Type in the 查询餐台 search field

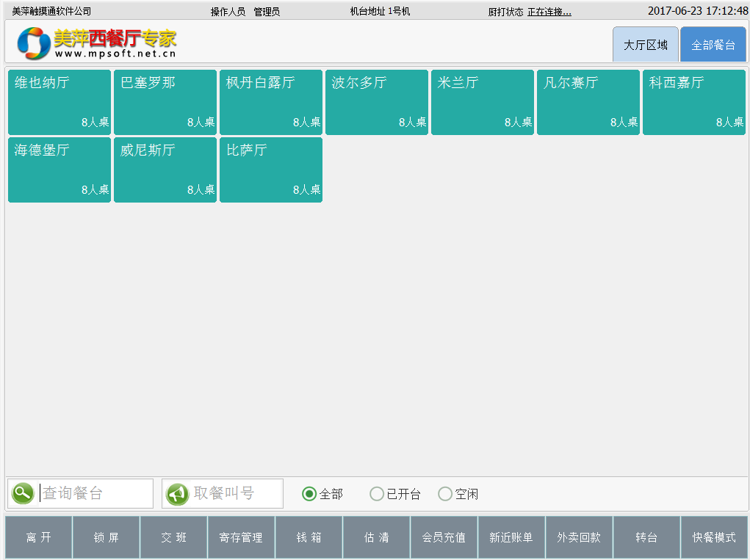[94, 493]
